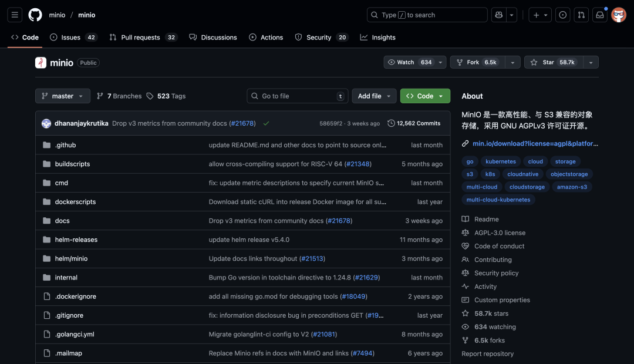Click the go topic tag
Screen dimensions: 634x364
[x=470, y=161]
